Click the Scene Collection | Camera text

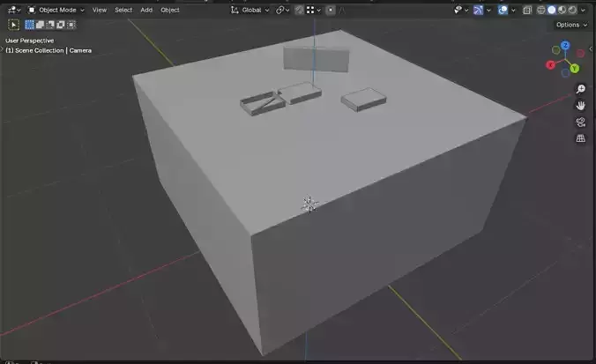(x=48, y=50)
